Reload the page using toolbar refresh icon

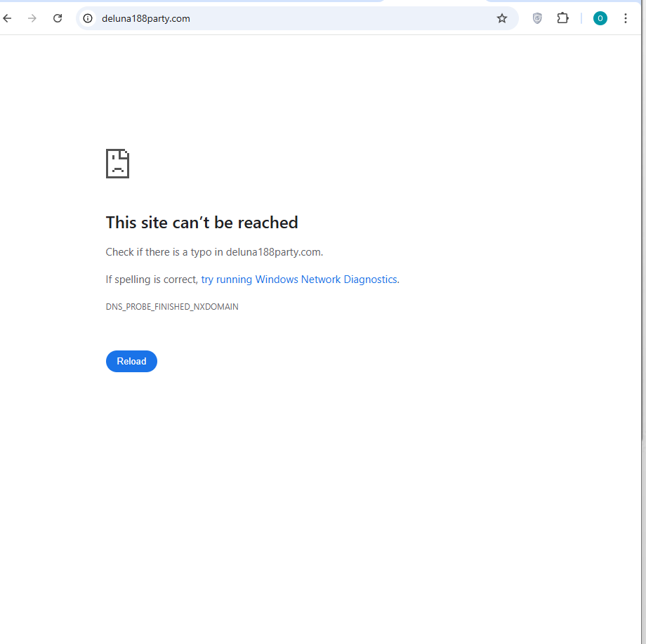(x=58, y=18)
